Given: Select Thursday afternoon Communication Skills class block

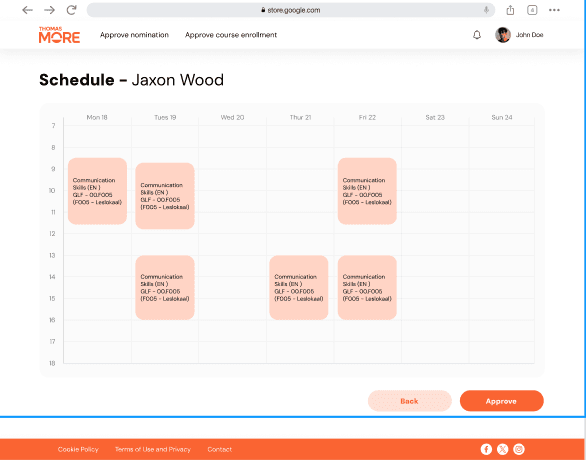Looking at the screenshot, I should tap(299, 287).
